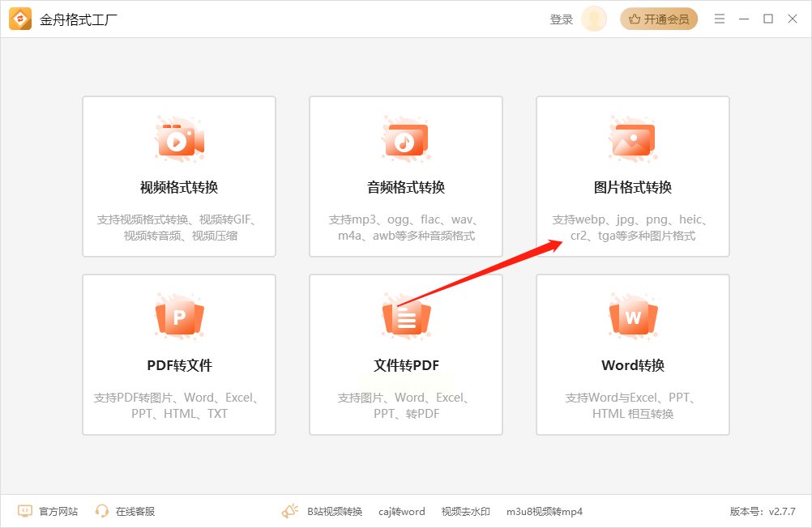
Task: Click the user avatar icon
Action: [x=594, y=19]
